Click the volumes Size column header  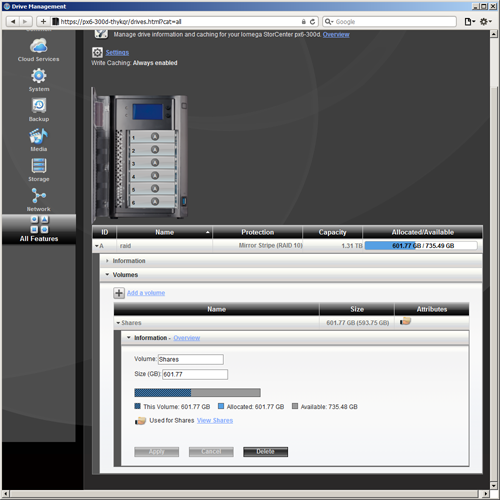point(357,309)
